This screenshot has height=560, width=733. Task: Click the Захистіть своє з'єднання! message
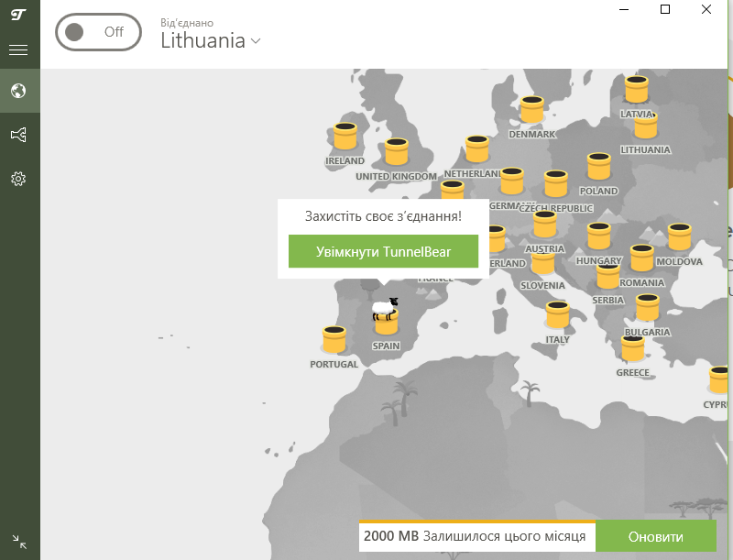click(383, 216)
